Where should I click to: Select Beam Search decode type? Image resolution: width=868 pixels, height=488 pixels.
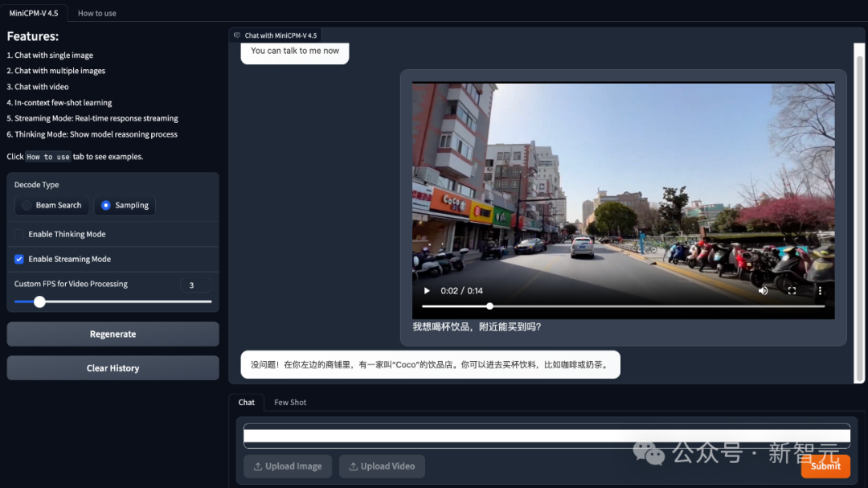tap(51, 205)
